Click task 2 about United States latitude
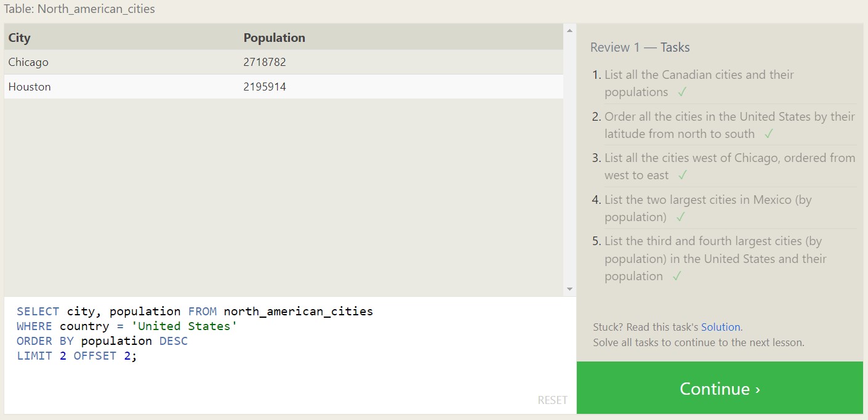This screenshot has width=868, height=420. 729,125
